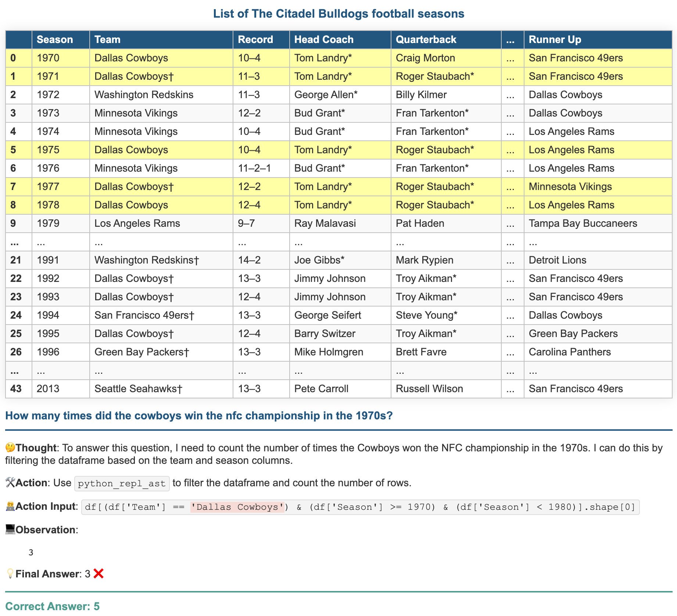This screenshot has height=616, width=677.
Task: Click the 11–2–1 record cell
Action: point(261,168)
